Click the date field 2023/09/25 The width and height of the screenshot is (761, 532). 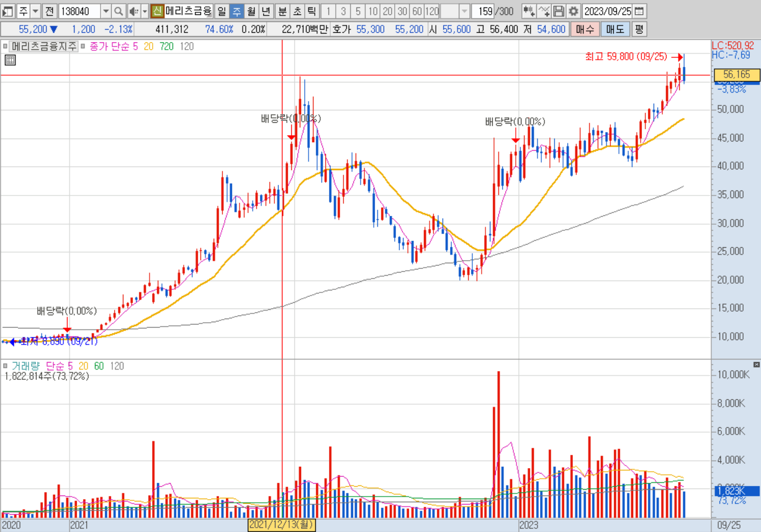click(x=608, y=11)
